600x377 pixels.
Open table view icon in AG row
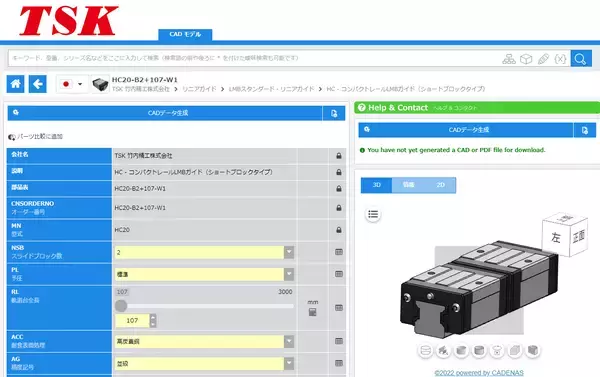[x=339, y=364]
